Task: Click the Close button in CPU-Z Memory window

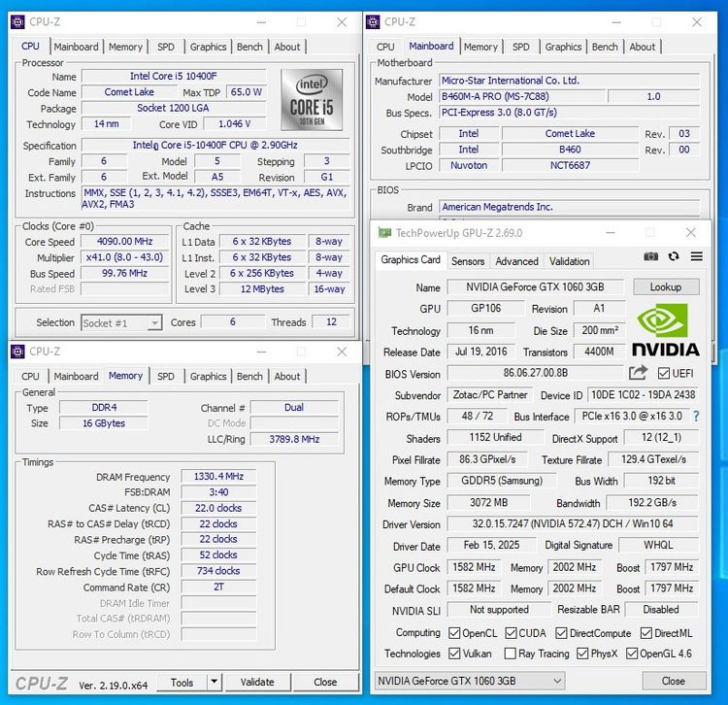Action: (325, 682)
